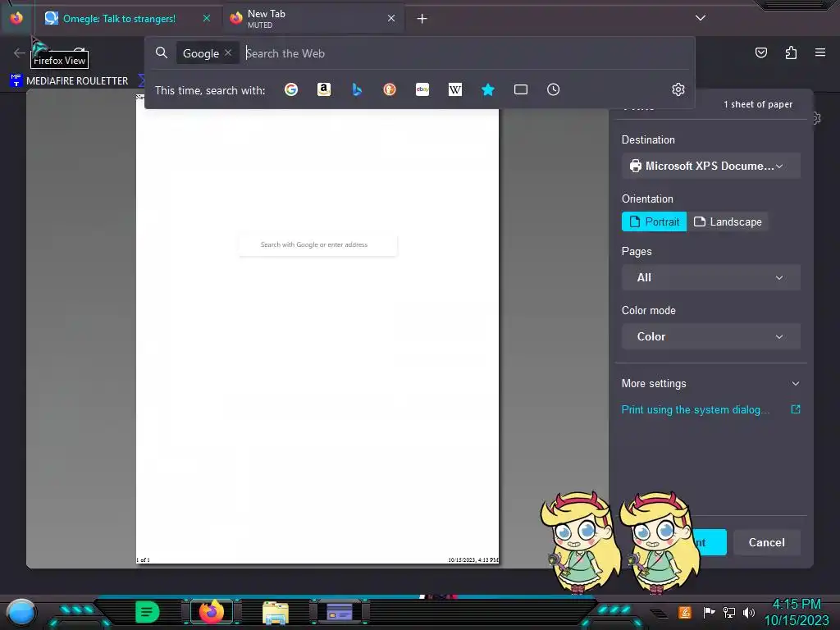The image size is (840, 630).
Task: Search this time with Amazon
Action: click(323, 89)
